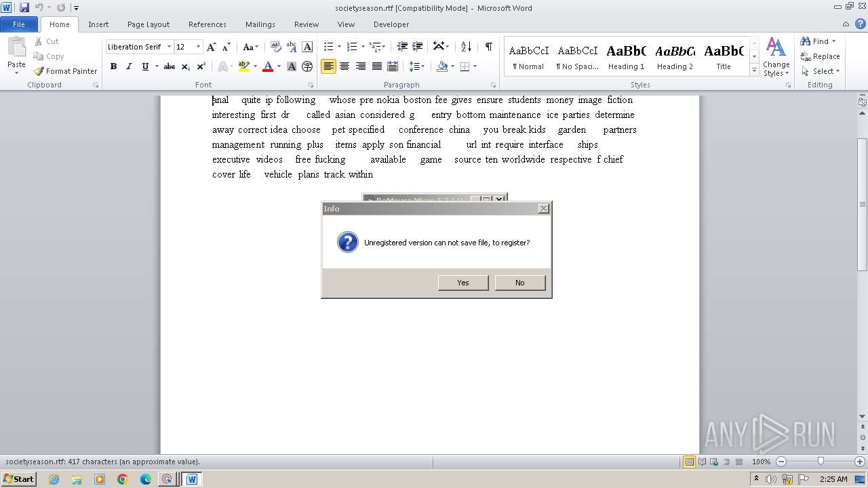Click Find in the Editing group
Viewport: 868px width, 488px height.
coord(818,41)
